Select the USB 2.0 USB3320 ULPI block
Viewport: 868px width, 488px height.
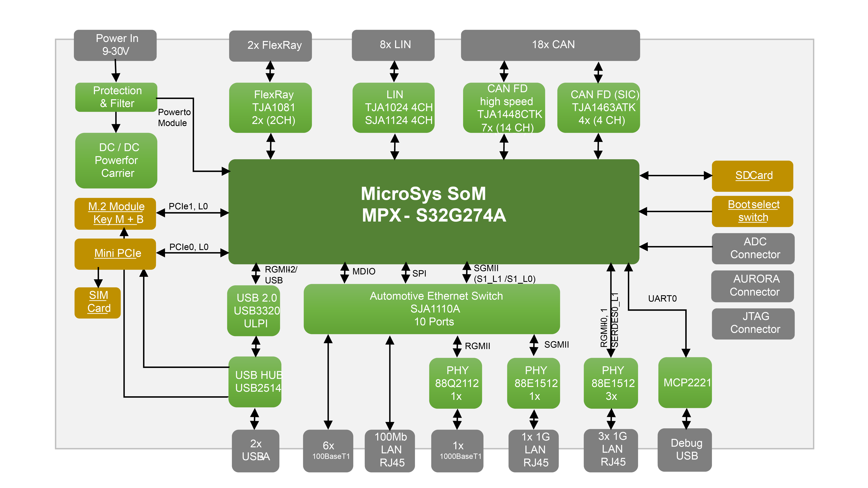coord(254,311)
